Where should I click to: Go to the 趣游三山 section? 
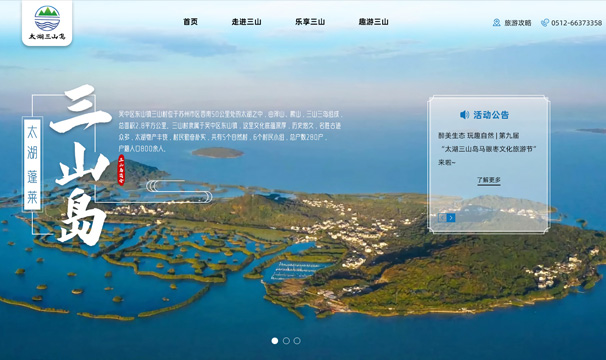coord(373,22)
